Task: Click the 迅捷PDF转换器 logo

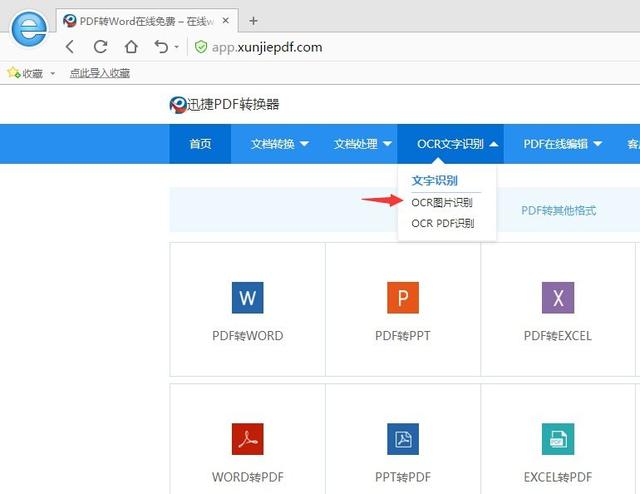Action: point(224,105)
